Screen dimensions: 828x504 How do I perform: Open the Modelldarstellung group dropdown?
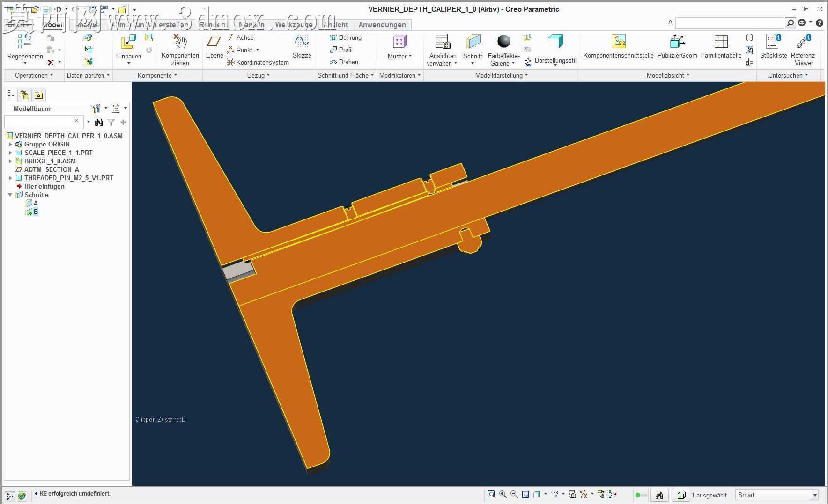click(501, 75)
